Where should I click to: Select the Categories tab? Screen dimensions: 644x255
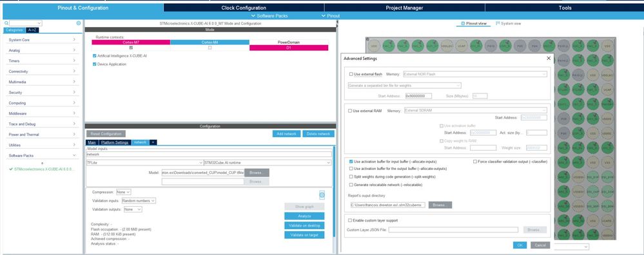(x=14, y=30)
